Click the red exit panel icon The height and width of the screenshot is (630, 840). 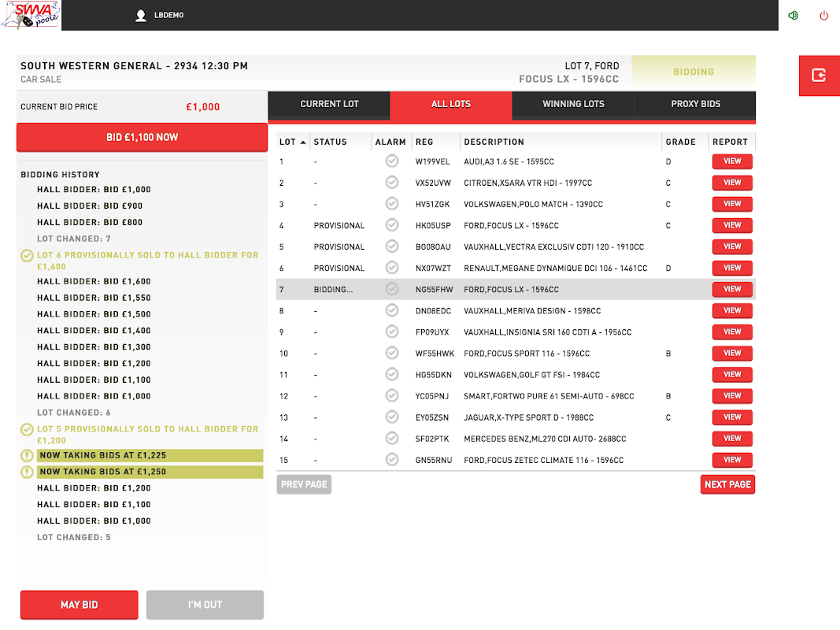click(x=819, y=76)
